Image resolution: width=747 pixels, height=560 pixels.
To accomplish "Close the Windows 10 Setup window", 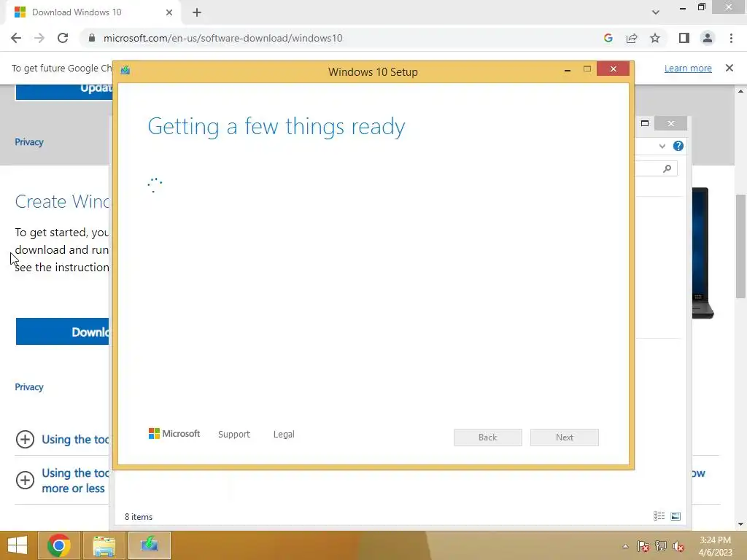I will point(613,69).
